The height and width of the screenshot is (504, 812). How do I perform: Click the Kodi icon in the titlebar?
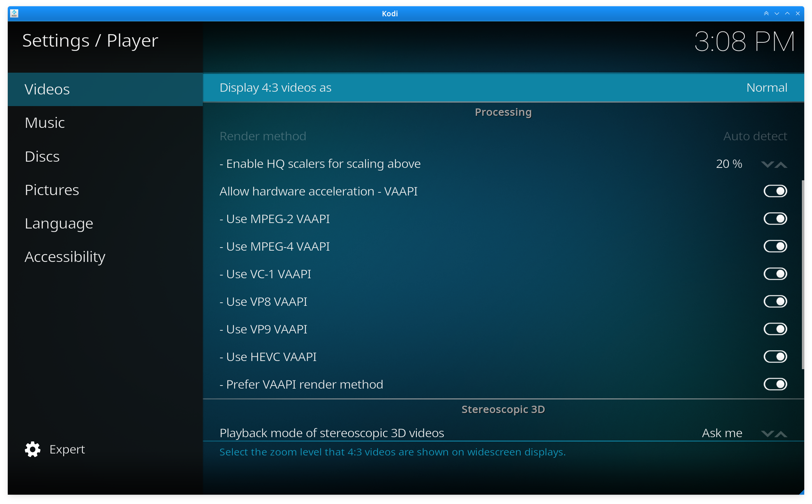click(x=14, y=13)
